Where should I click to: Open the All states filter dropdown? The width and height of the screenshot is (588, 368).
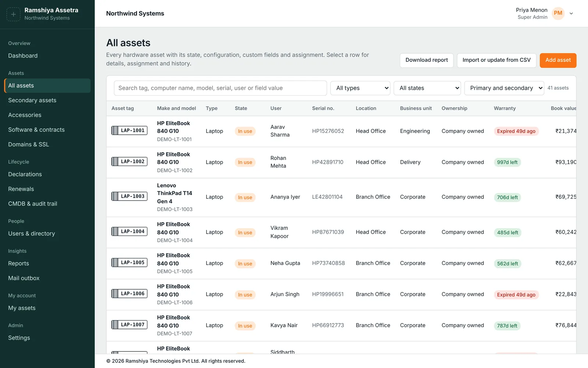point(427,88)
